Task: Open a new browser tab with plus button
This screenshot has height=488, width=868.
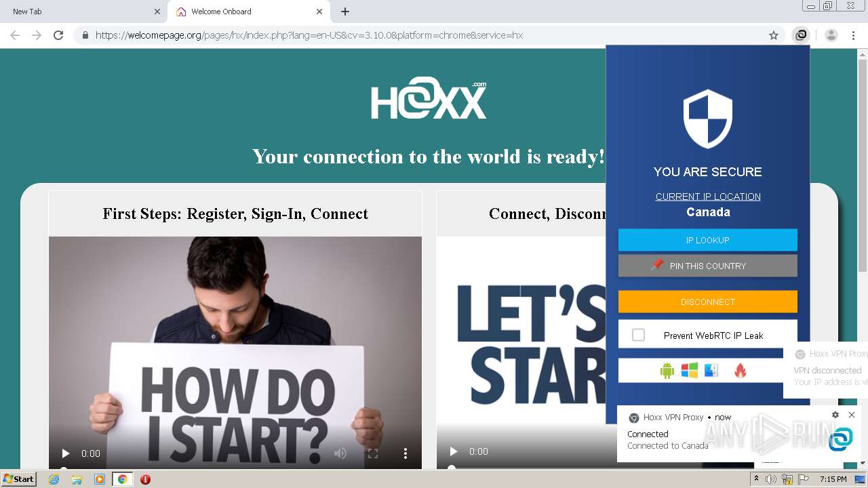Action: coord(345,12)
